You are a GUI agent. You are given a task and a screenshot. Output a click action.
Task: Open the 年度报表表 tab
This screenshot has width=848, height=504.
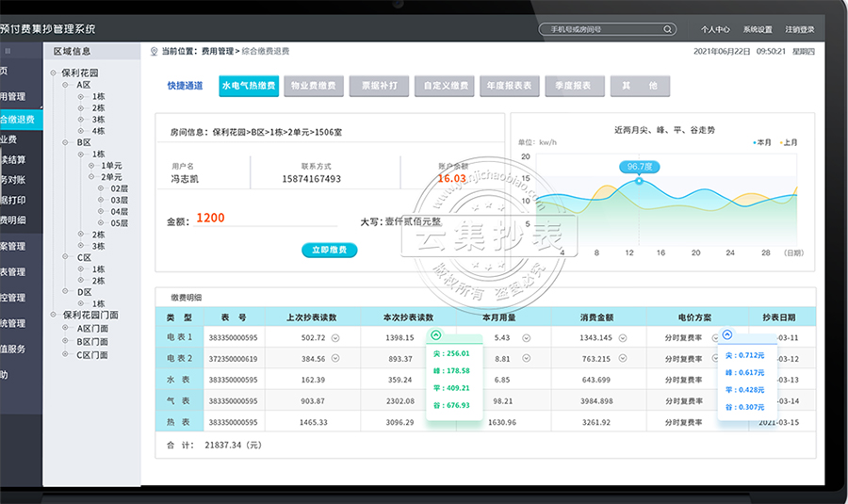pyautogui.click(x=508, y=86)
